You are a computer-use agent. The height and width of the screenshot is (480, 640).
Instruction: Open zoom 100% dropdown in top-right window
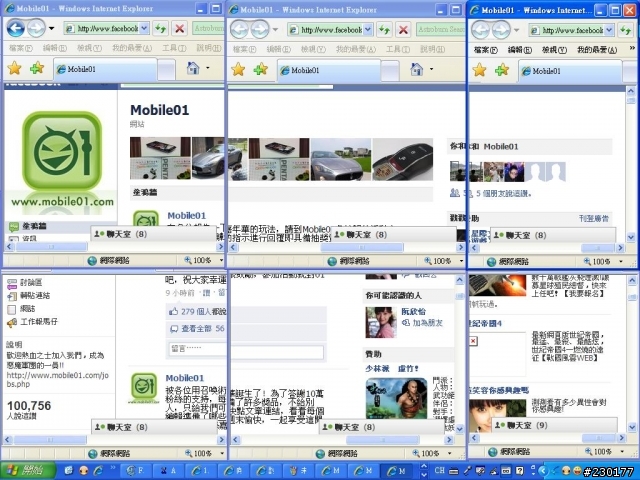(621, 262)
